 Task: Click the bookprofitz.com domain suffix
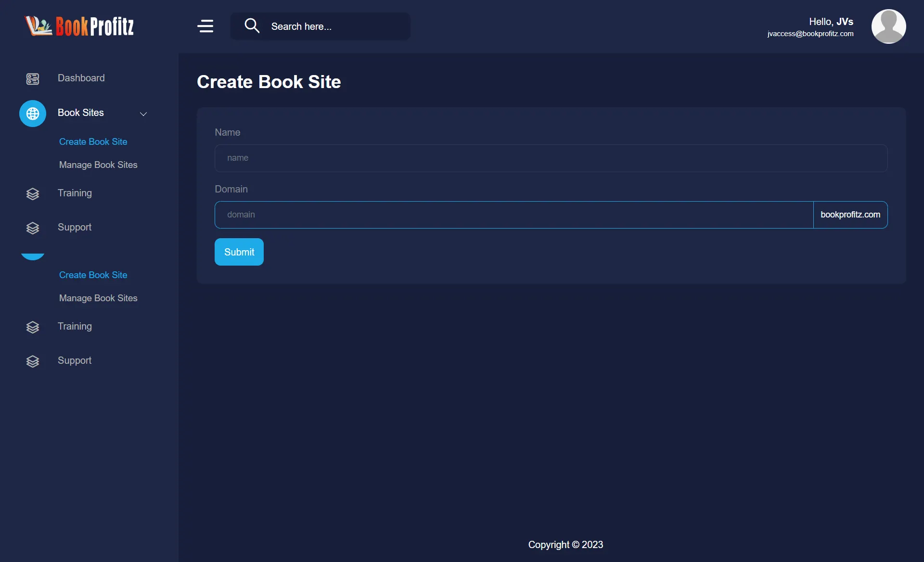pos(850,215)
